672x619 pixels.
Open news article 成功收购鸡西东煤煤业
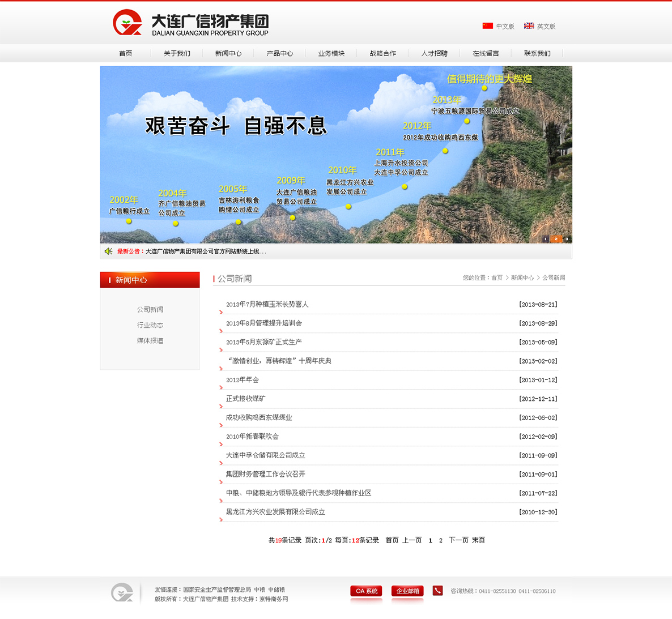pyautogui.click(x=259, y=417)
